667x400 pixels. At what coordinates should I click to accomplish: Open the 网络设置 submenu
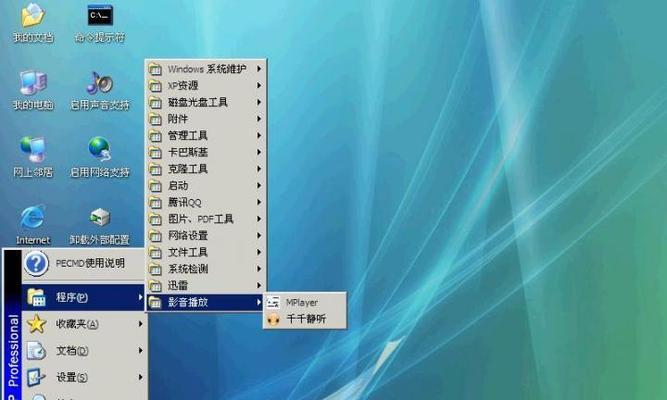point(205,236)
